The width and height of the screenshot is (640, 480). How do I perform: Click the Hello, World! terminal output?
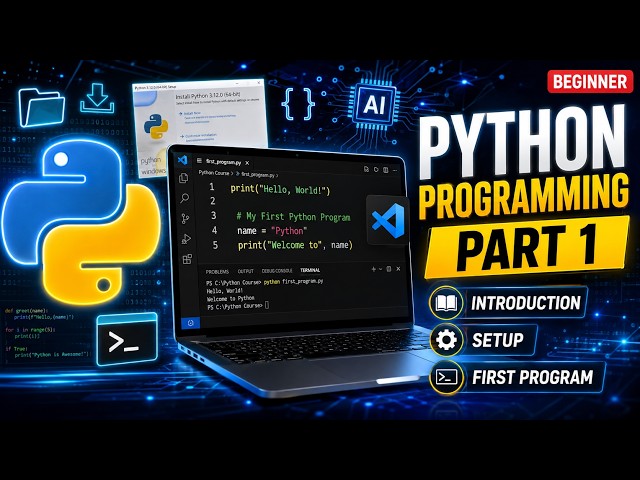pos(225,291)
